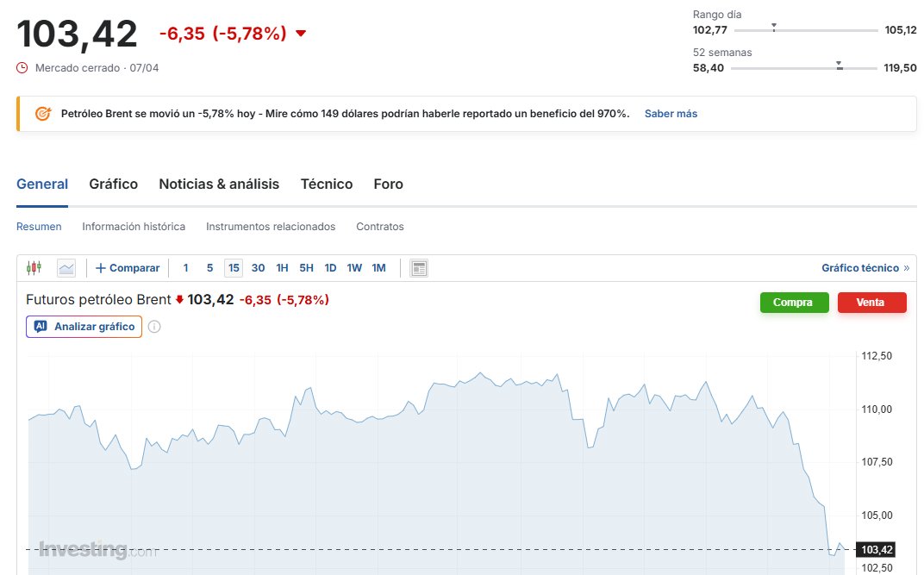Select the 15 minute interval
924x575 pixels.
[234, 268]
